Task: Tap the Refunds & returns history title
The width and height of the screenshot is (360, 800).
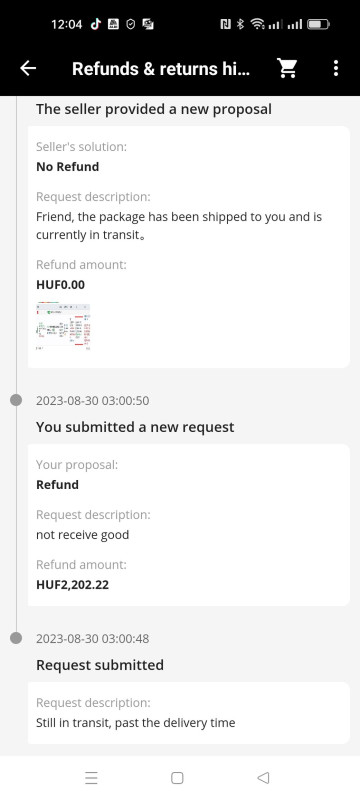Action: click(x=161, y=68)
